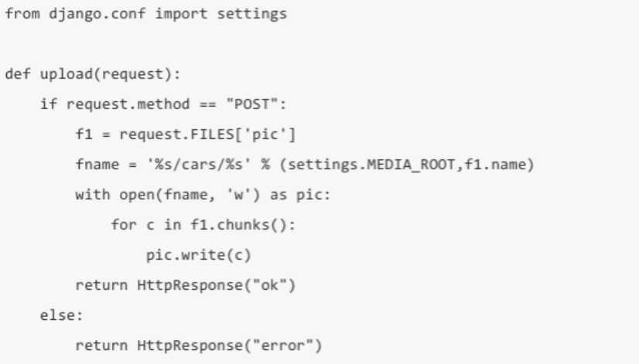Click the 'from' keyword on first line

pos(22,14)
